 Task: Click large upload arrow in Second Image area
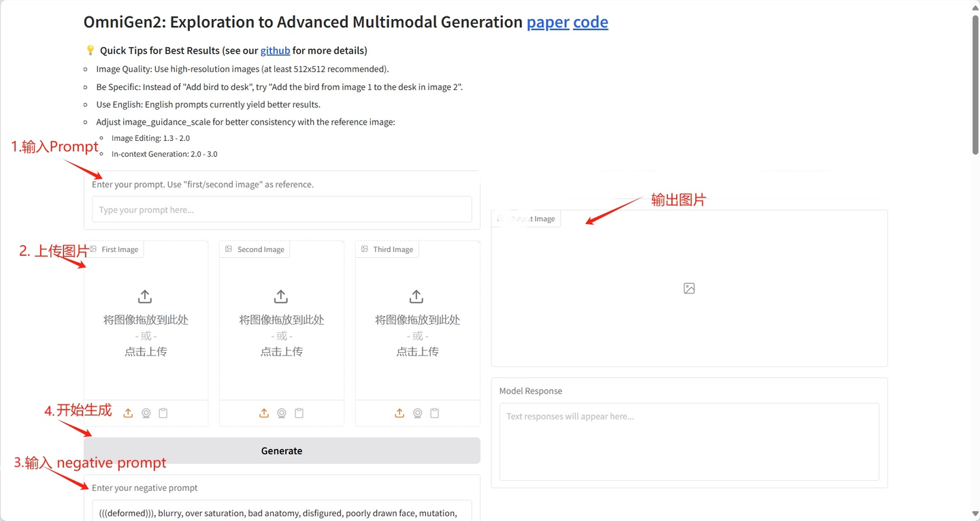tap(280, 296)
